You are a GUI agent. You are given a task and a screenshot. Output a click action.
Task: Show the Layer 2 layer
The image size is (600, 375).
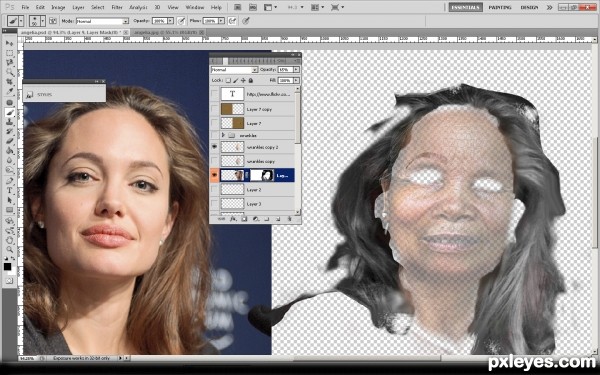pos(214,189)
